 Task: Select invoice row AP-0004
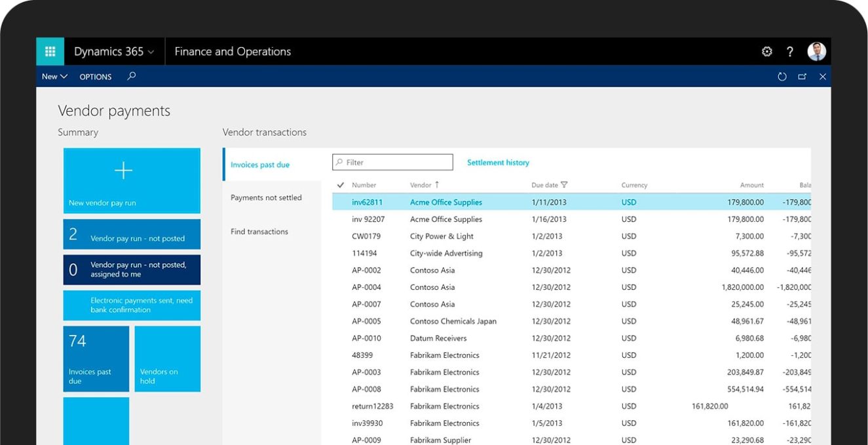point(571,287)
